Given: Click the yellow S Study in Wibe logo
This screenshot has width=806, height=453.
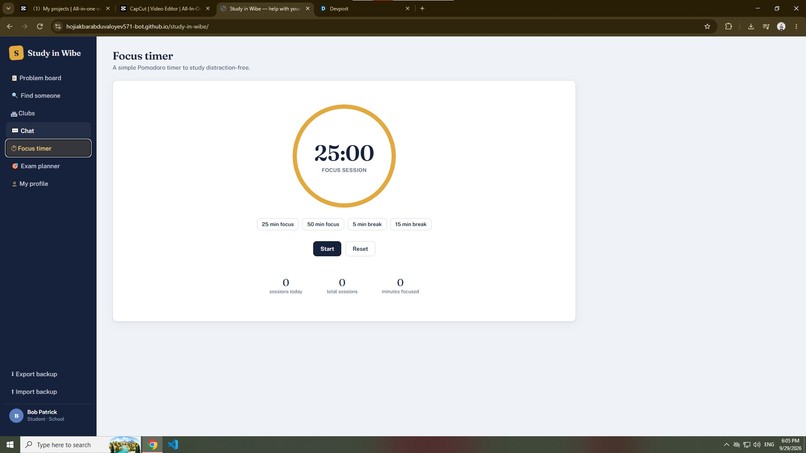Looking at the screenshot, I should point(16,53).
